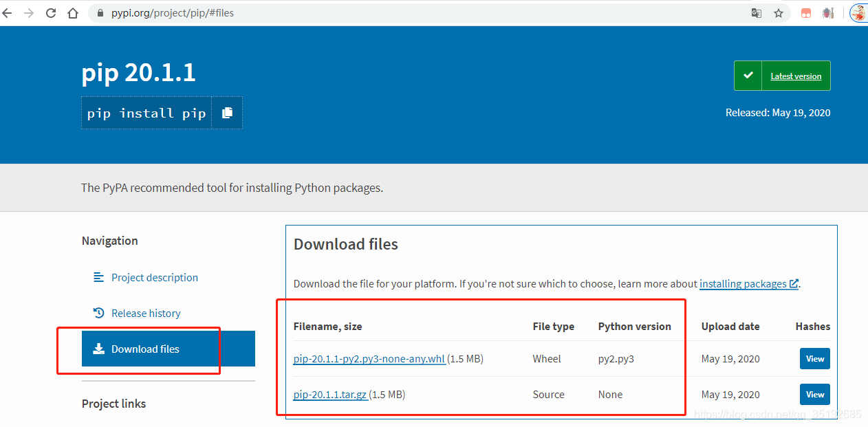Reload the current page

click(x=50, y=12)
